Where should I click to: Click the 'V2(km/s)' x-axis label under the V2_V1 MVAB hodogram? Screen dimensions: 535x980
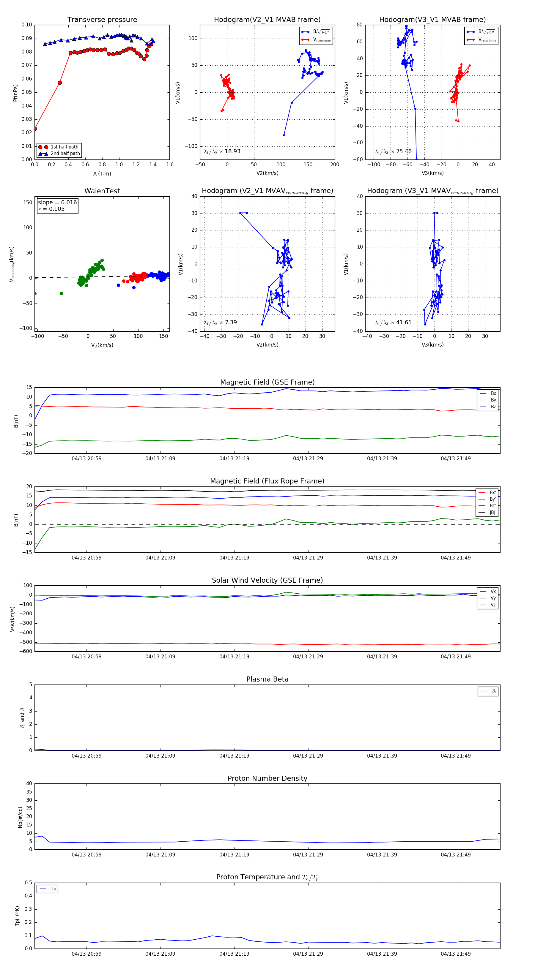267,173
